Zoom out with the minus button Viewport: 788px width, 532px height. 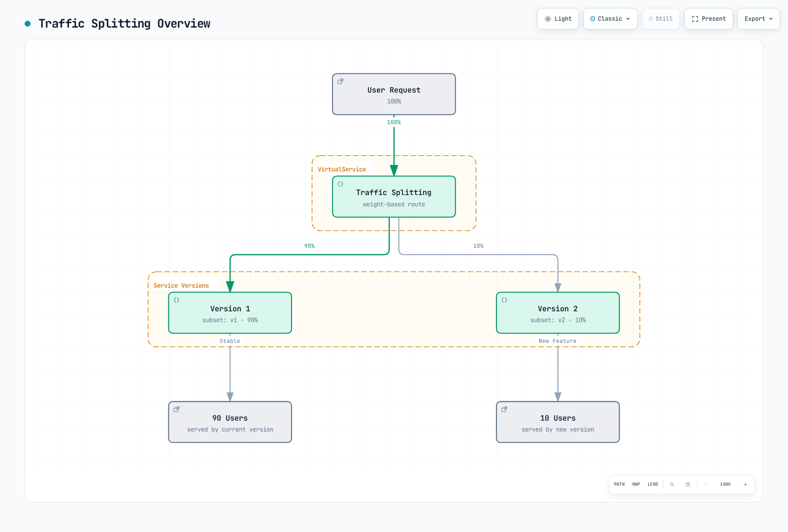coord(705,484)
